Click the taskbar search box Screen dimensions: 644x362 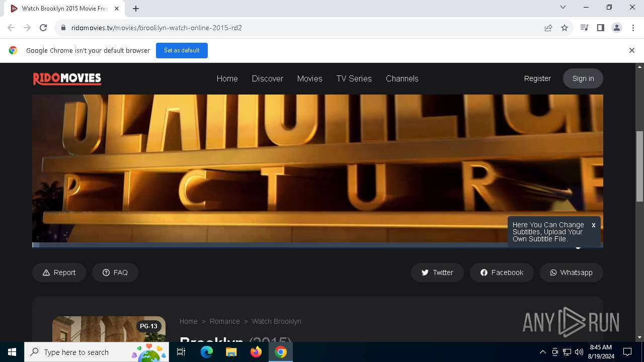[x=97, y=352]
